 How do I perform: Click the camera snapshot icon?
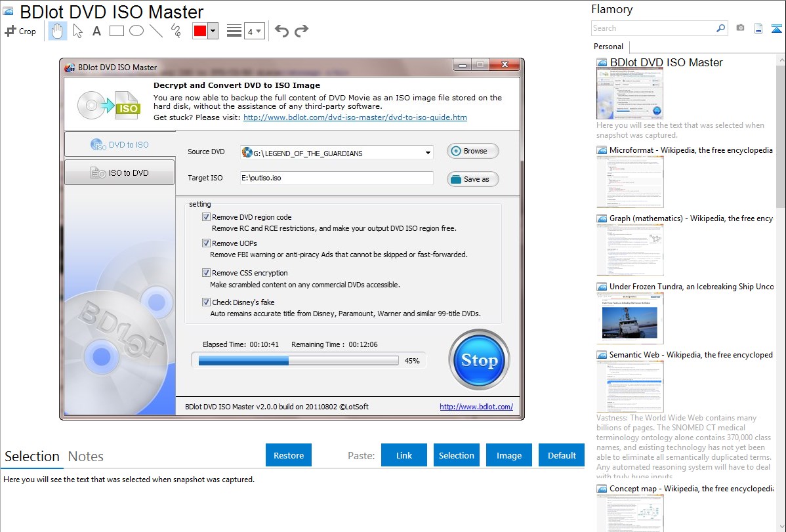tap(740, 28)
